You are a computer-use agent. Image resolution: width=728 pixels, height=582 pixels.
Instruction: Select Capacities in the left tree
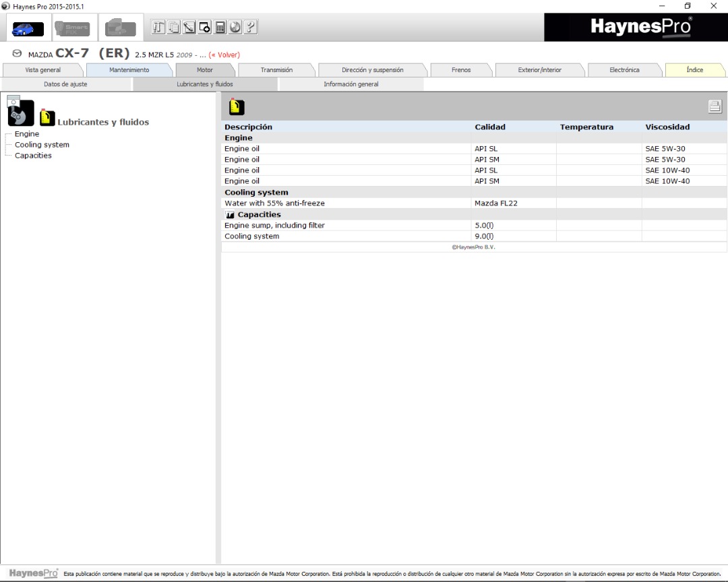click(33, 156)
